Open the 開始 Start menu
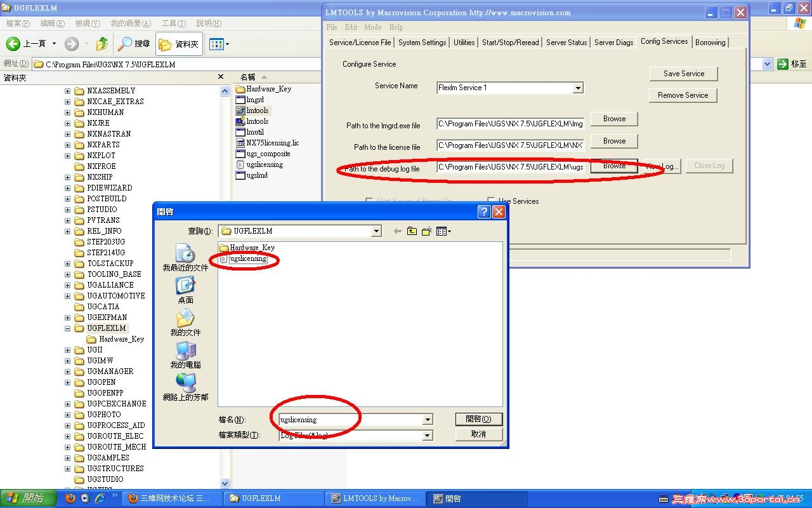 point(29,498)
